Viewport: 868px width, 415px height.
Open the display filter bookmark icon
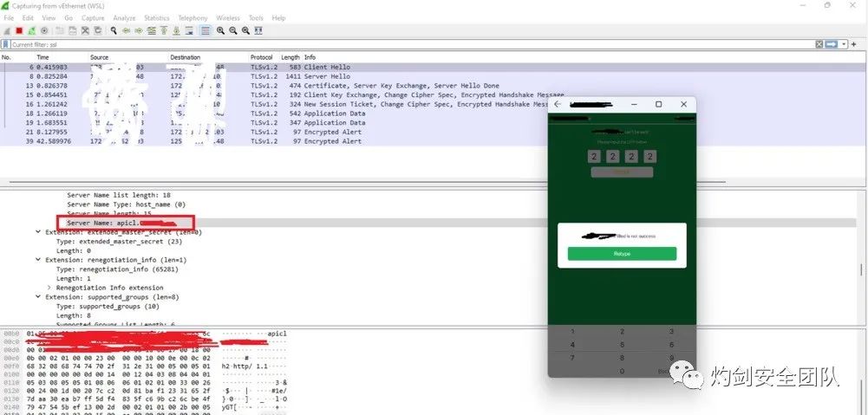5,44
